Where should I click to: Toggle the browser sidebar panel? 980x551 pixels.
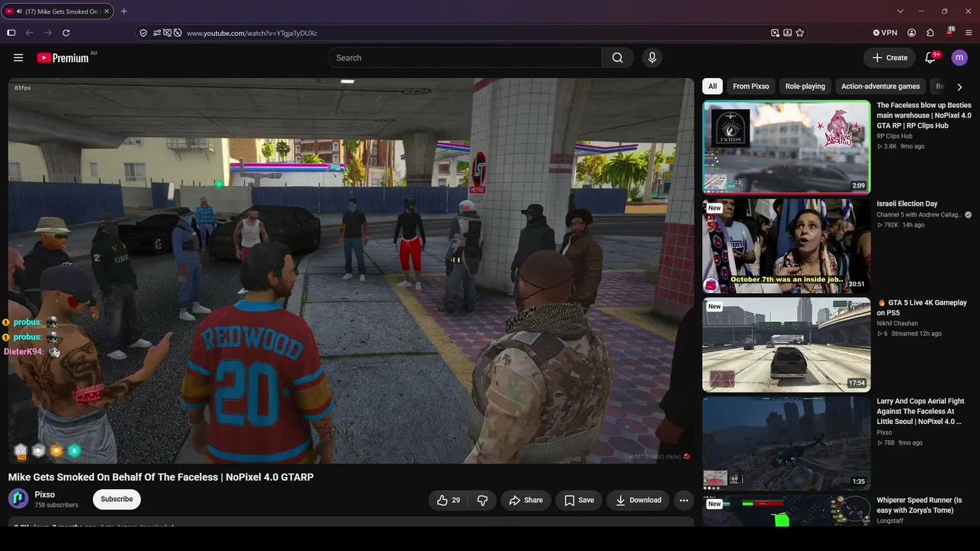pos(11,33)
